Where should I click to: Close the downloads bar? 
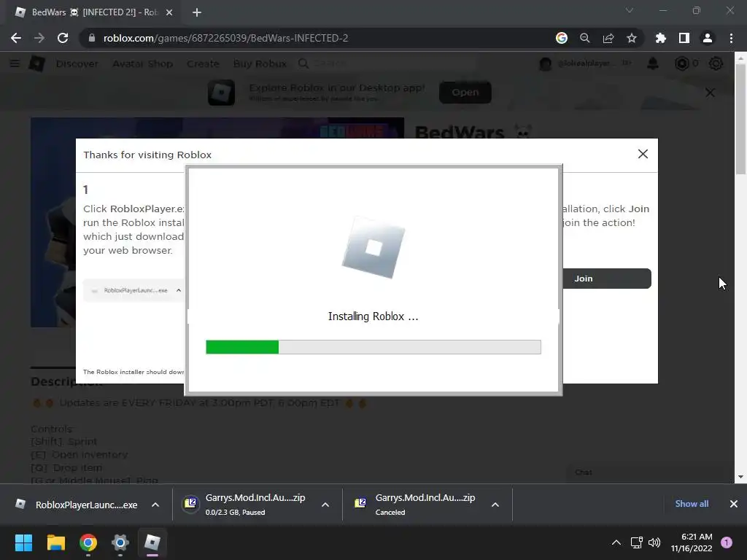[x=734, y=504]
